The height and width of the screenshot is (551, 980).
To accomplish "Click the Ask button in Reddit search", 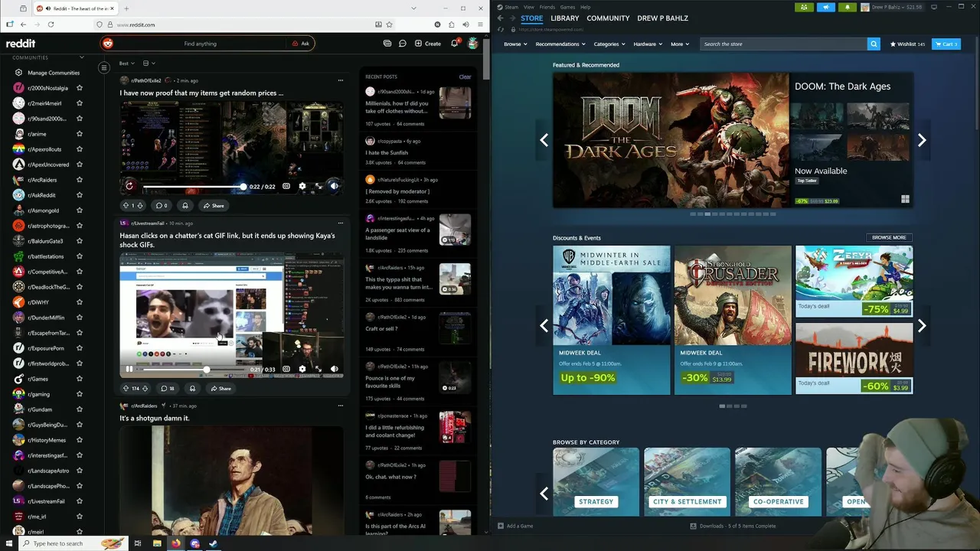I will point(300,44).
